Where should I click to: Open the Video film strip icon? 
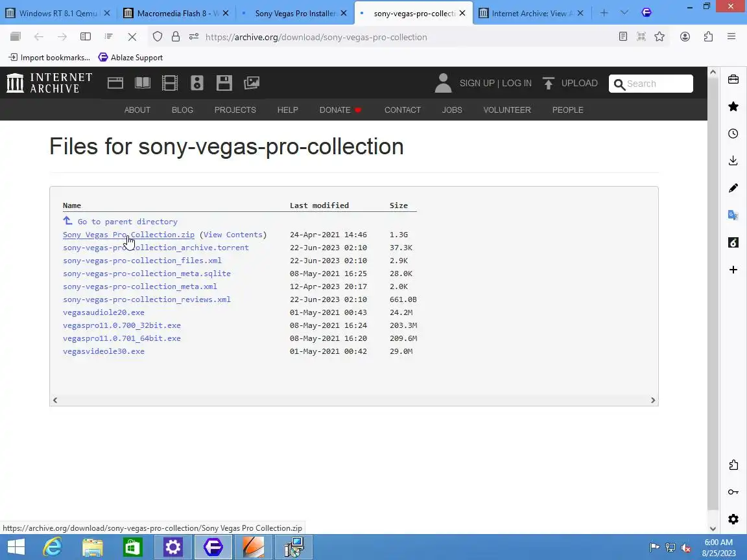pos(170,83)
